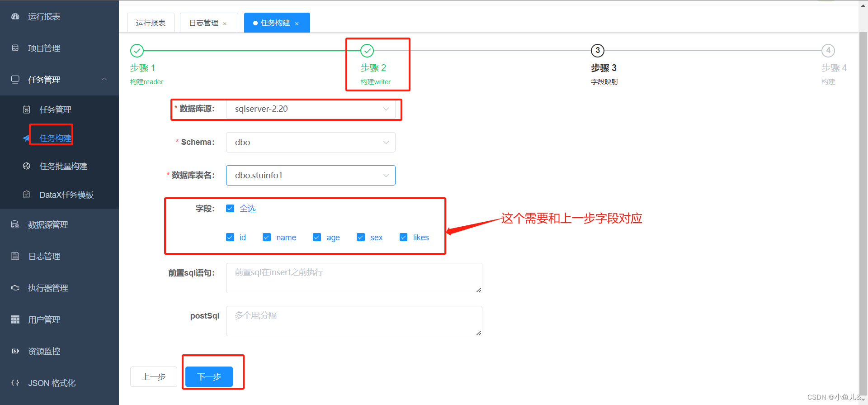Uncheck the name field checkbox

tap(267, 238)
